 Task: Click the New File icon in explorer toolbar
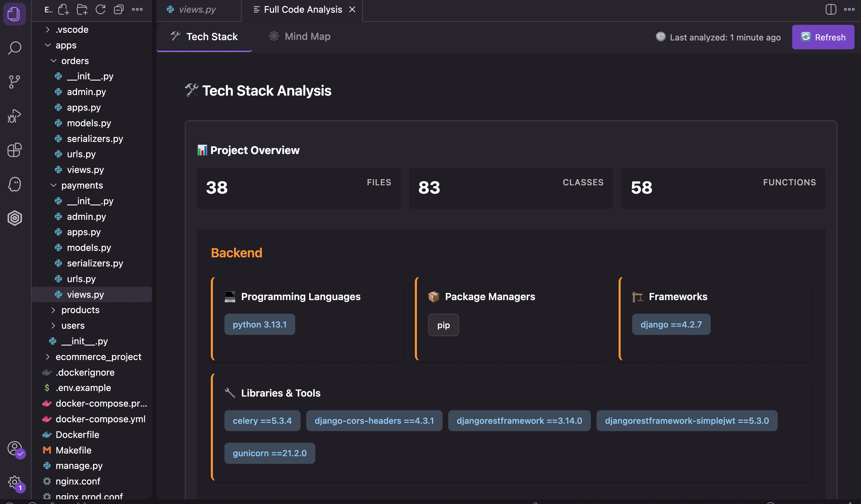(63, 9)
